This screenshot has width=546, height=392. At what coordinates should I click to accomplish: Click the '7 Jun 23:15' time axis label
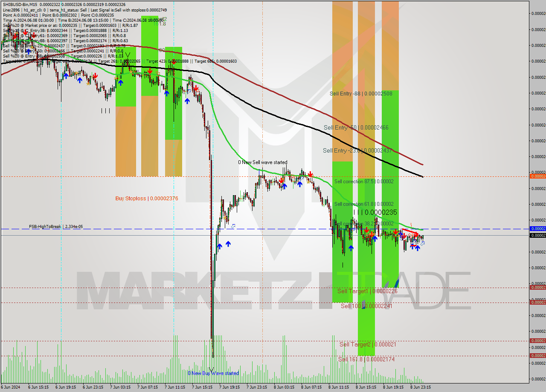click(x=257, y=387)
